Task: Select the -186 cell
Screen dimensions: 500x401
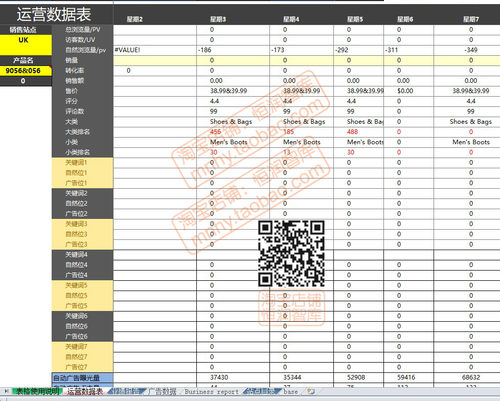Action: [x=233, y=50]
